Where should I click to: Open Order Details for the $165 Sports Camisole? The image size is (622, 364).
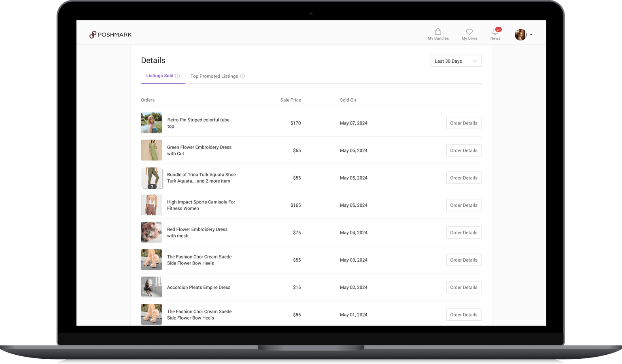463,205
